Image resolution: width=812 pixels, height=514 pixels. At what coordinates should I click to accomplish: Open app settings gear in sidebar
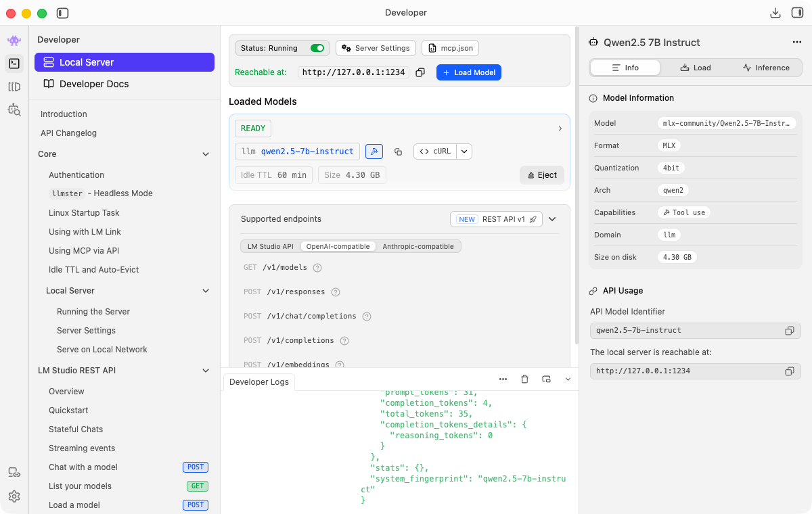14,496
